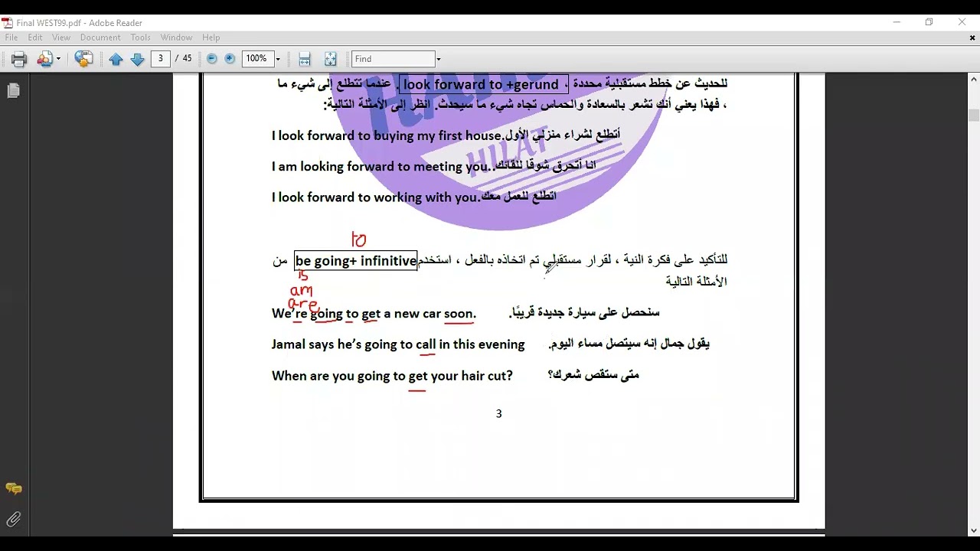This screenshot has width=980, height=551.
Task: Open the Help menu
Action: coord(211,37)
